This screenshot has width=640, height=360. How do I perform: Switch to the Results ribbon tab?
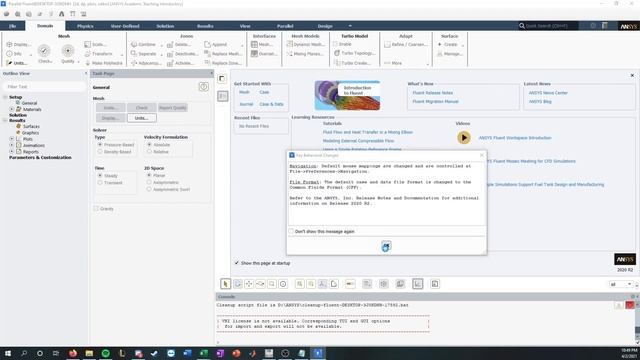tap(205, 26)
